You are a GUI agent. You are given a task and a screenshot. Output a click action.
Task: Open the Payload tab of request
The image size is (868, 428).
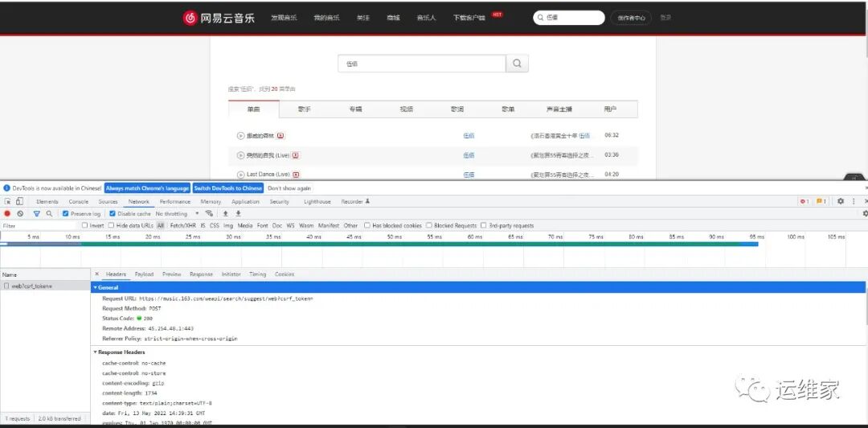[144, 274]
